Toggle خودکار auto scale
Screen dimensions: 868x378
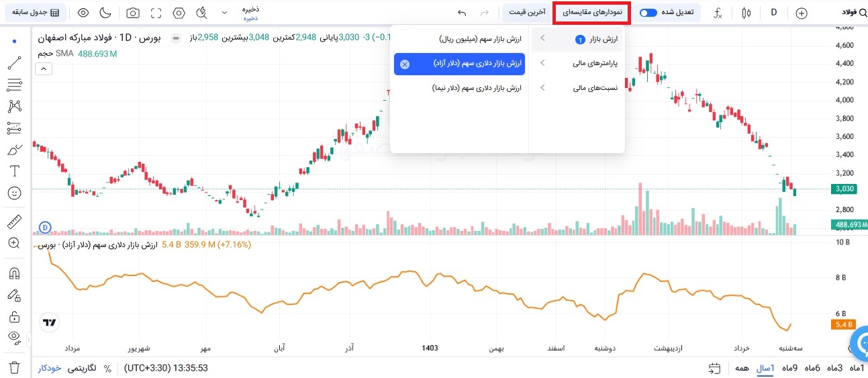[50, 369]
